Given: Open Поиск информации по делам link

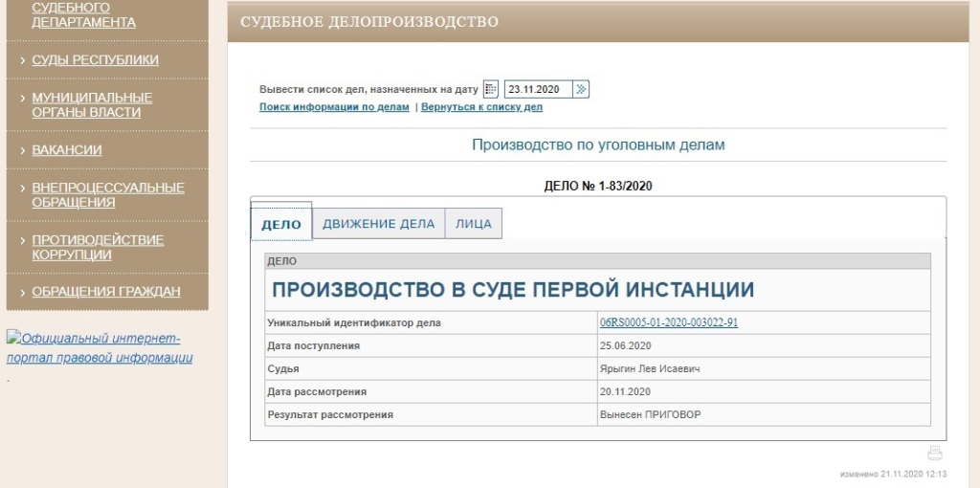Looking at the screenshot, I should click(x=334, y=107).
